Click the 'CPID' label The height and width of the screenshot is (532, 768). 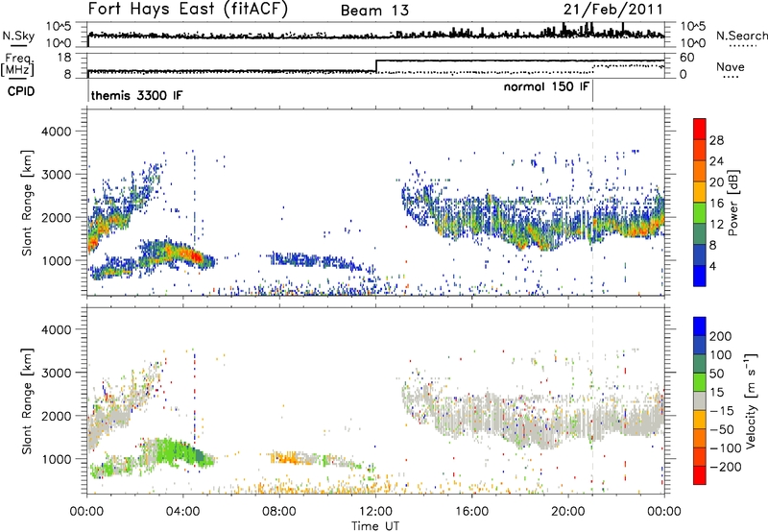[x=20, y=91]
